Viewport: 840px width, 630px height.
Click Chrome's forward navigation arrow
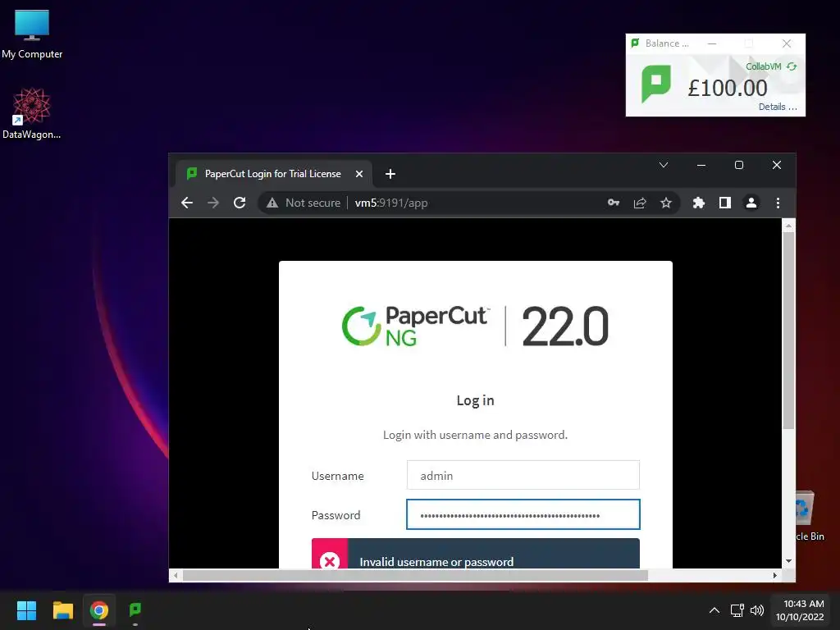(x=213, y=203)
